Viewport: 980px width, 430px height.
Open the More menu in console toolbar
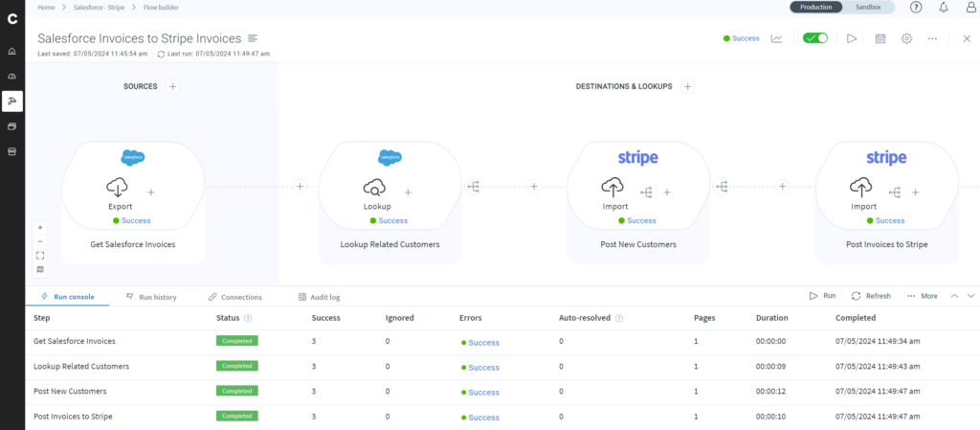click(922, 296)
